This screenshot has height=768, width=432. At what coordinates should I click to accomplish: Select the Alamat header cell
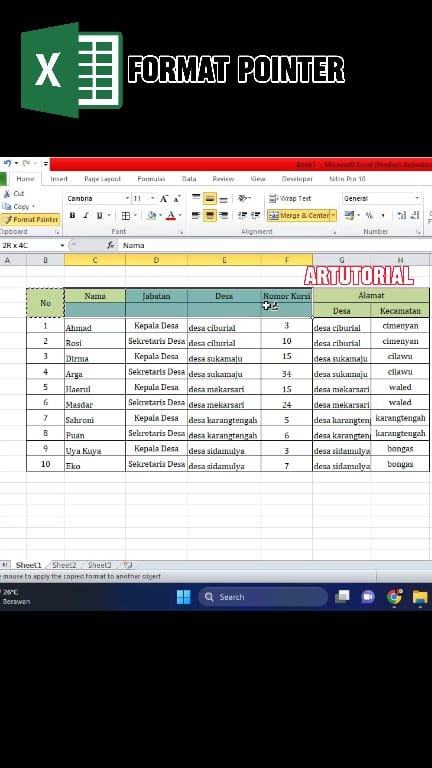pos(371,295)
